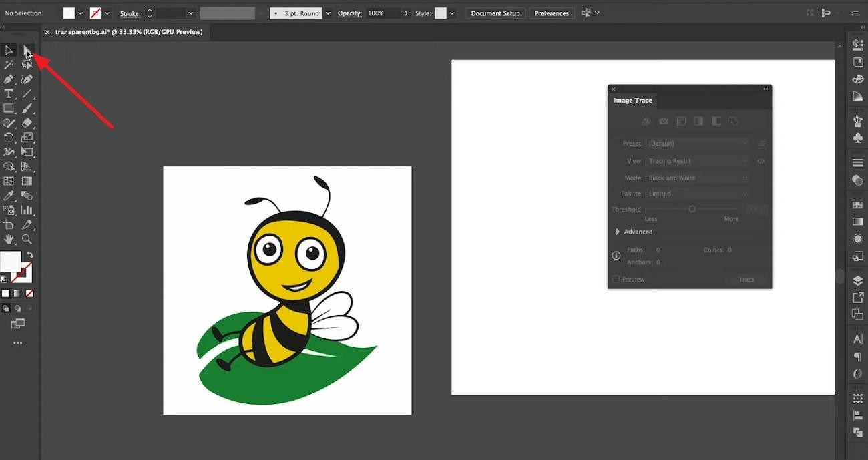Select the Direct Selection tool
The image size is (868, 460).
click(x=27, y=50)
